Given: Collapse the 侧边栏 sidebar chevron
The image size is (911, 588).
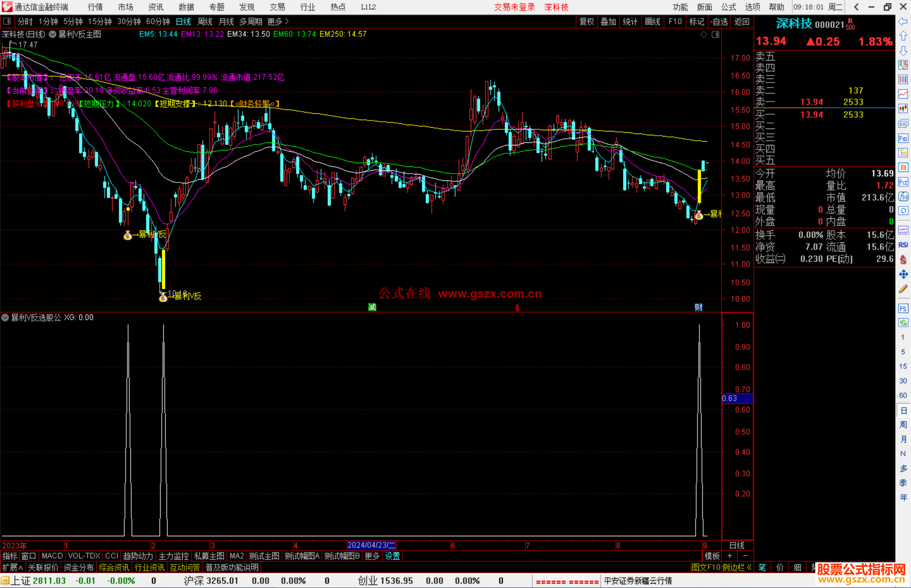Looking at the screenshot, I should click(x=749, y=567).
